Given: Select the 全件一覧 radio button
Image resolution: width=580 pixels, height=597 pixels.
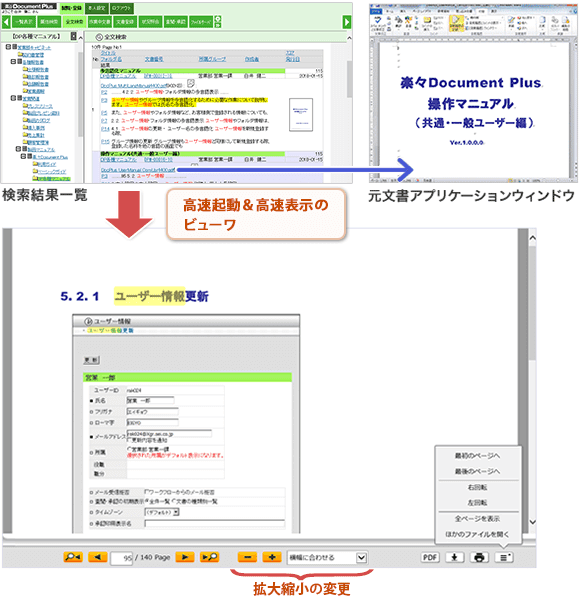Looking at the screenshot, I should (x=147, y=501).
